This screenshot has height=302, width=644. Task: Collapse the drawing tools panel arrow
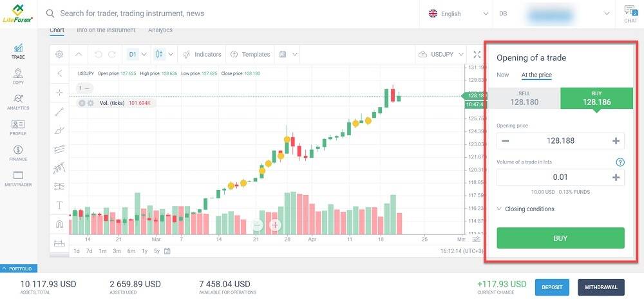point(59,73)
